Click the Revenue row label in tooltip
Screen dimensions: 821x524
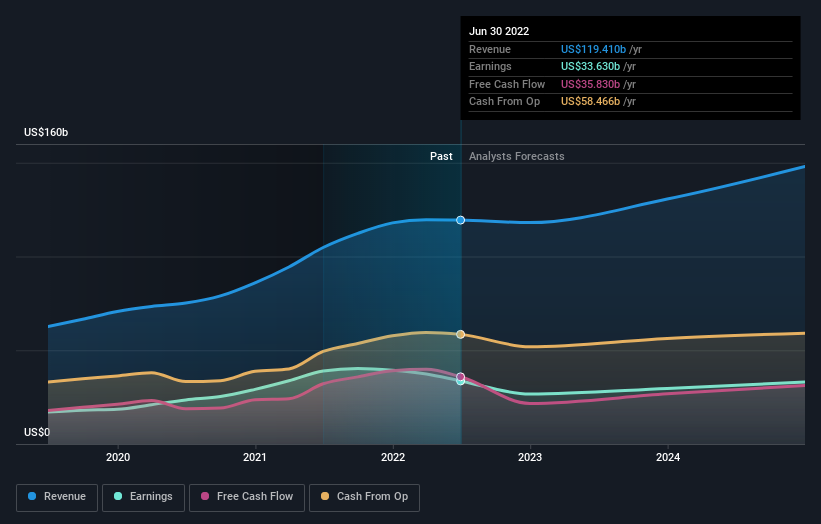point(490,49)
